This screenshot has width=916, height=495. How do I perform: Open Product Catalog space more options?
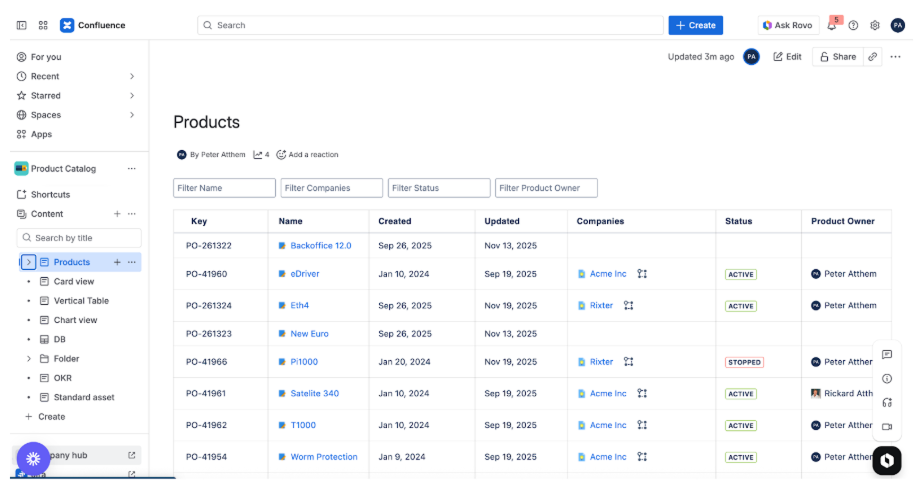point(131,169)
